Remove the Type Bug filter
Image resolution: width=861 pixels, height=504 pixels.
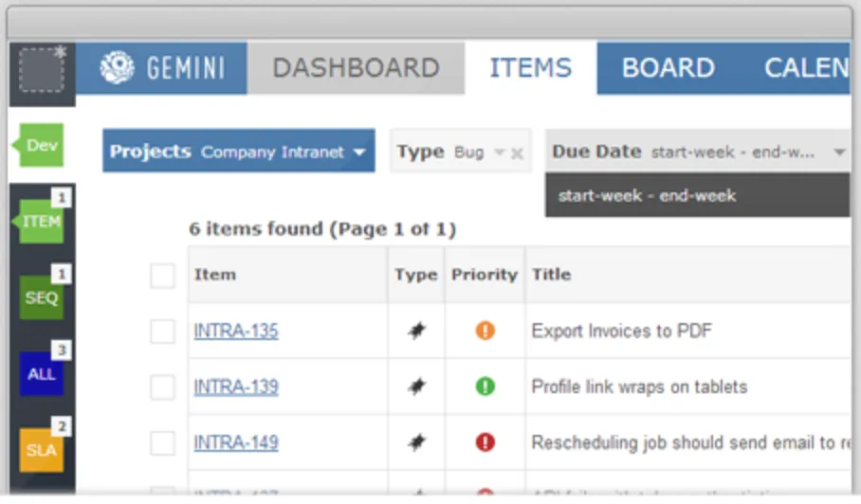(517, 153)
